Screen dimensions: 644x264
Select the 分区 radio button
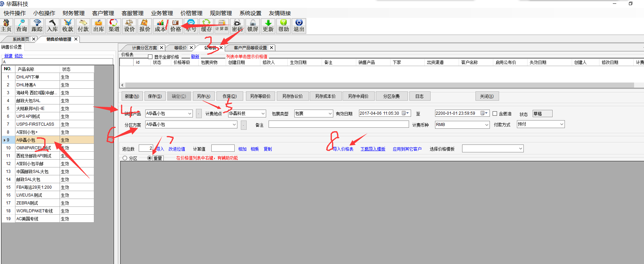pos(125,158)
